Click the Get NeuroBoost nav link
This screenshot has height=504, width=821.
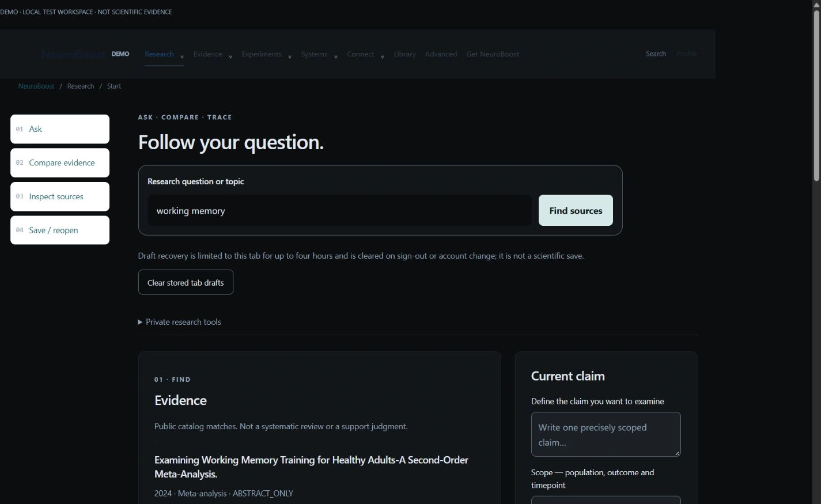point(493,54)
